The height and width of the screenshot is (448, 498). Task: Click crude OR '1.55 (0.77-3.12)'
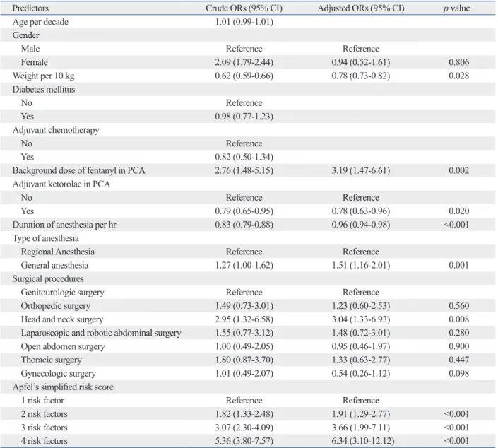tap(244, 333)
